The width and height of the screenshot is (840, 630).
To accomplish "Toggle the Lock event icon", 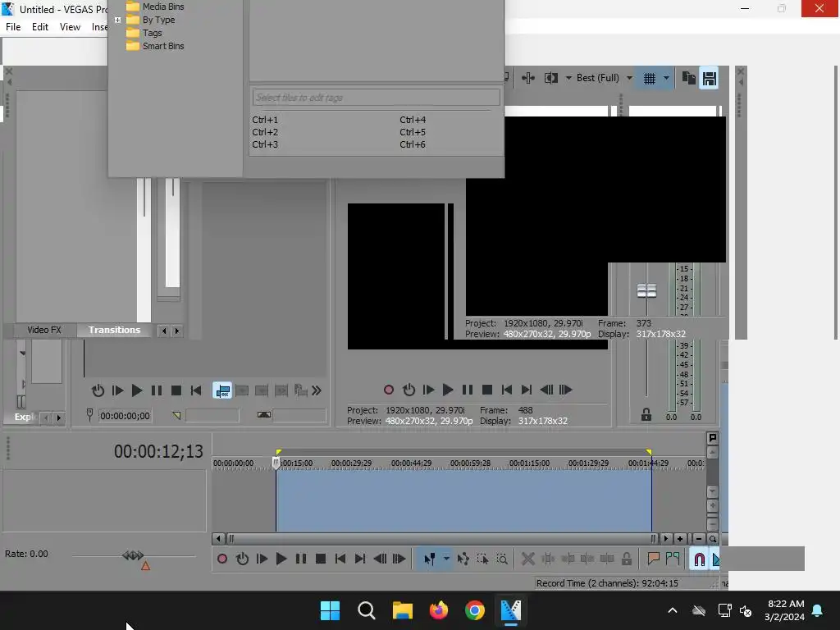I will coord(626,559).
